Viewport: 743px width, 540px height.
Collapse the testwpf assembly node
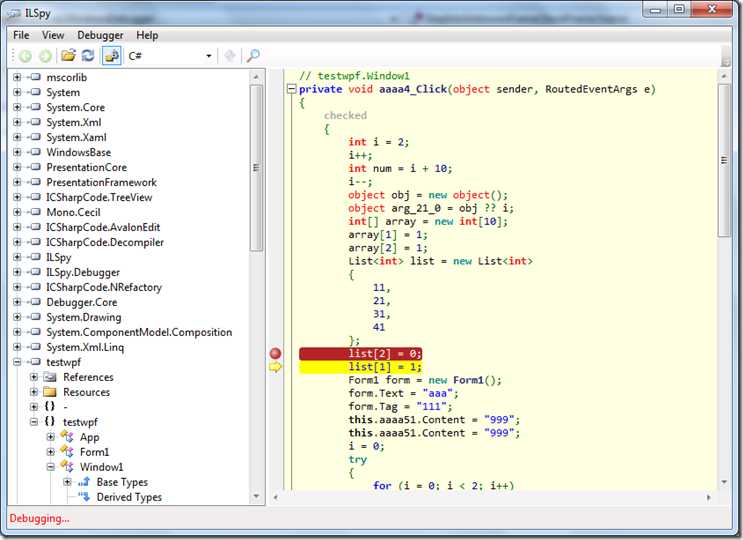(x=17, y=363)
